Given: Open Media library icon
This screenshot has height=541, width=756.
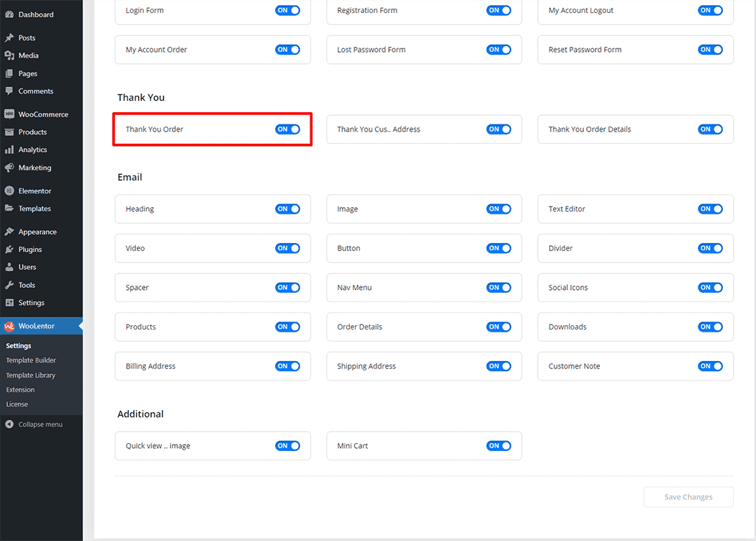Looking at the screenshot, I should pyautogui.click(x=9, y=55).
